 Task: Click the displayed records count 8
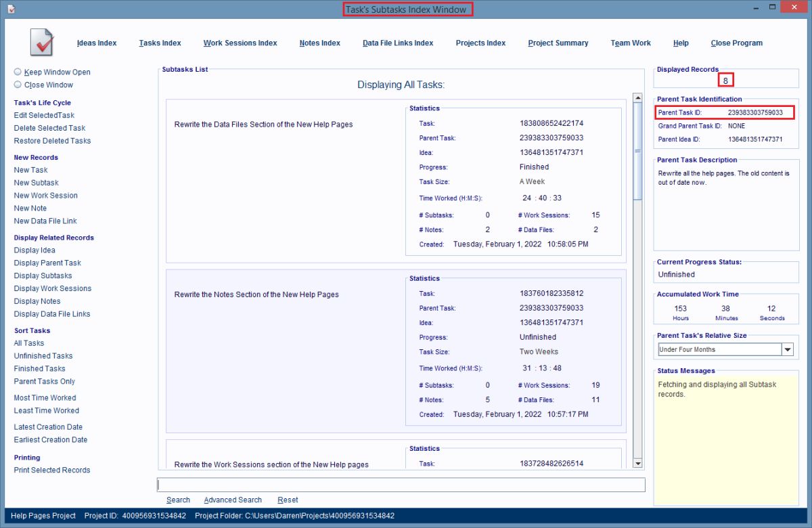pyautogui.click(x=725, y=81)
